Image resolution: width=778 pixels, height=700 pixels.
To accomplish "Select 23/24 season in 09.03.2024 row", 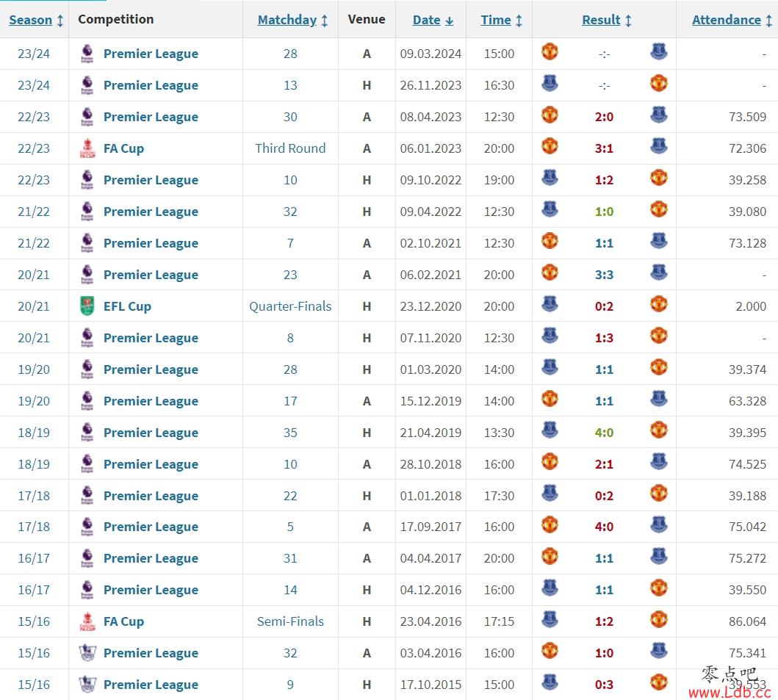I will tap(34, 54).
